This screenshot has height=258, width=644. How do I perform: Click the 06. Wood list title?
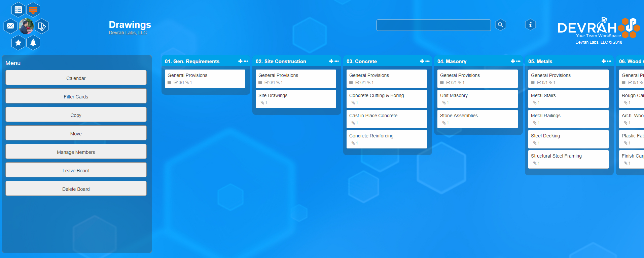[x=631, y=61]
